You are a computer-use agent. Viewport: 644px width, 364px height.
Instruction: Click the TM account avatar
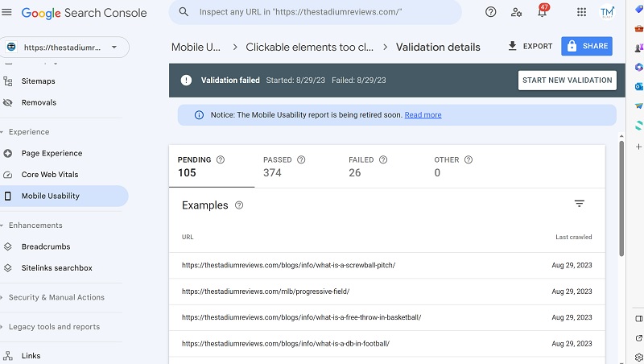(607, 12)
